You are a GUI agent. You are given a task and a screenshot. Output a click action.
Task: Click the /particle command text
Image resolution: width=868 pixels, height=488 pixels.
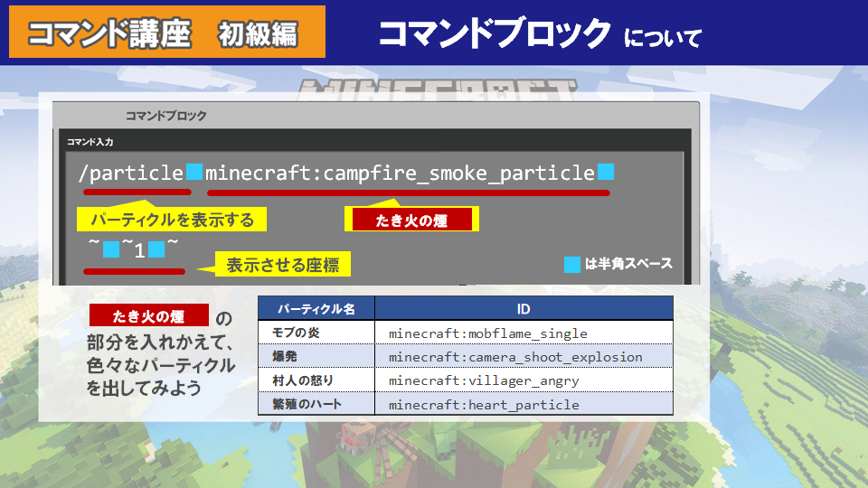[x=131, y=174]
